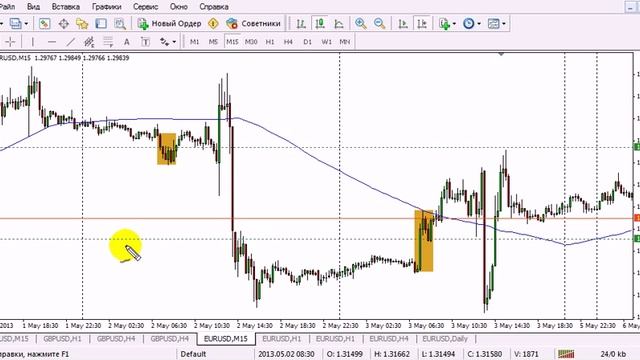640x360 pixels.
Task: Switch timeframe to M30
Action: [251, 42]
